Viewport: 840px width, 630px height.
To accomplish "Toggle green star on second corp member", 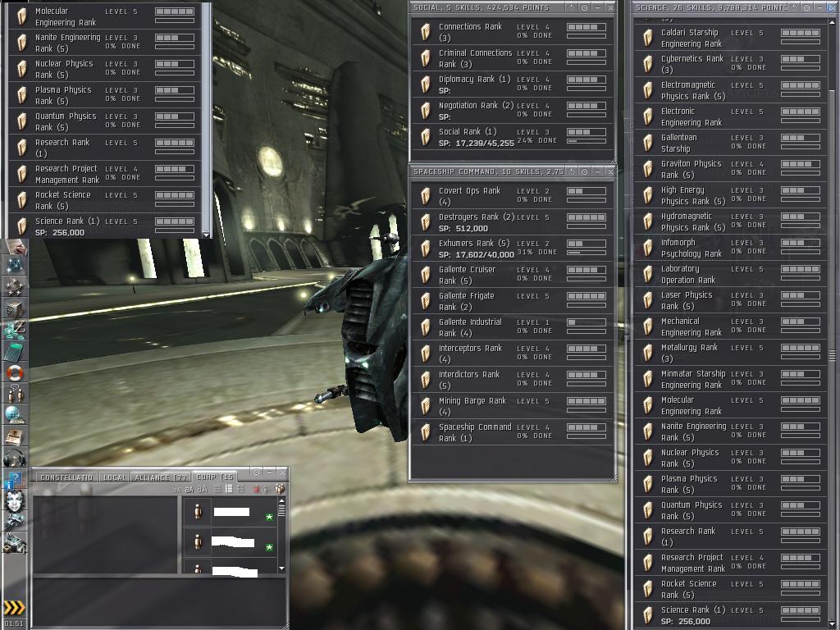I will [269, 547].
